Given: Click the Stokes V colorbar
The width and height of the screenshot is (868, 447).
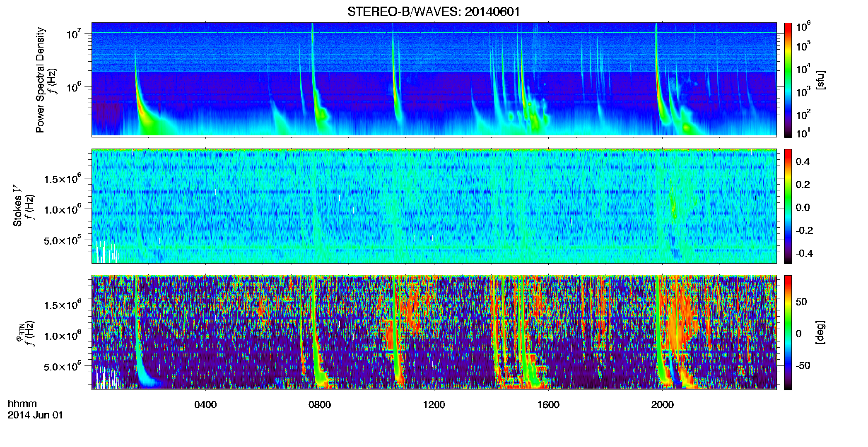Looking at the screenshot, I should 788,206.
